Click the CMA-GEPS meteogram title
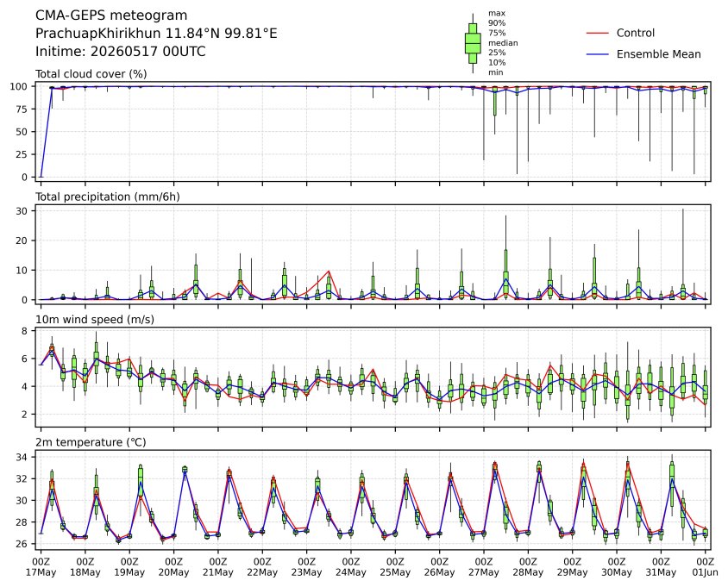Screen dimensions: 728x587 coord(111,16)
